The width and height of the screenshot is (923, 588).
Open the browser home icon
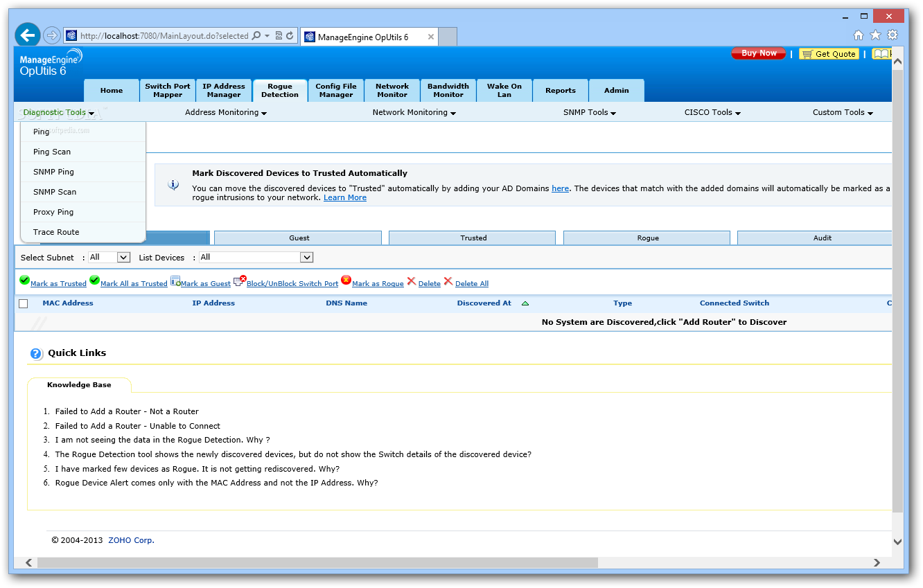[858, 35]
